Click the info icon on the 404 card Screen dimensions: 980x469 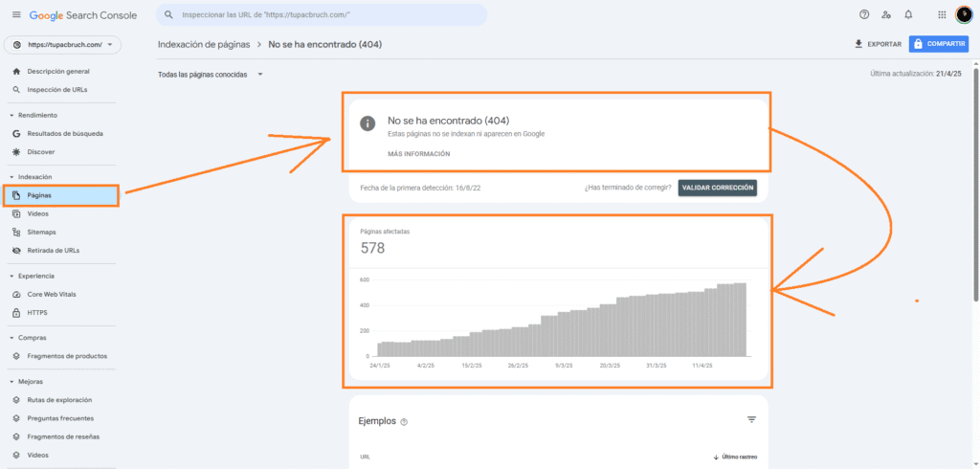tap(367, 123)
